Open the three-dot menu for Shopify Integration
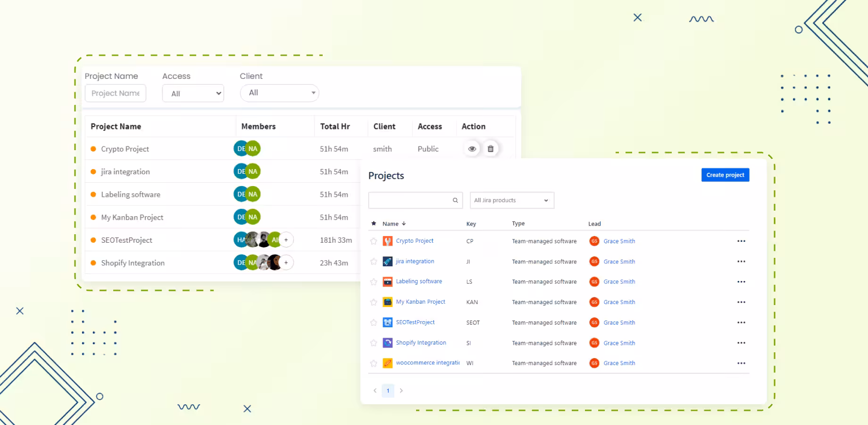Screen dimensions: 868x425 tap(741, 343)
